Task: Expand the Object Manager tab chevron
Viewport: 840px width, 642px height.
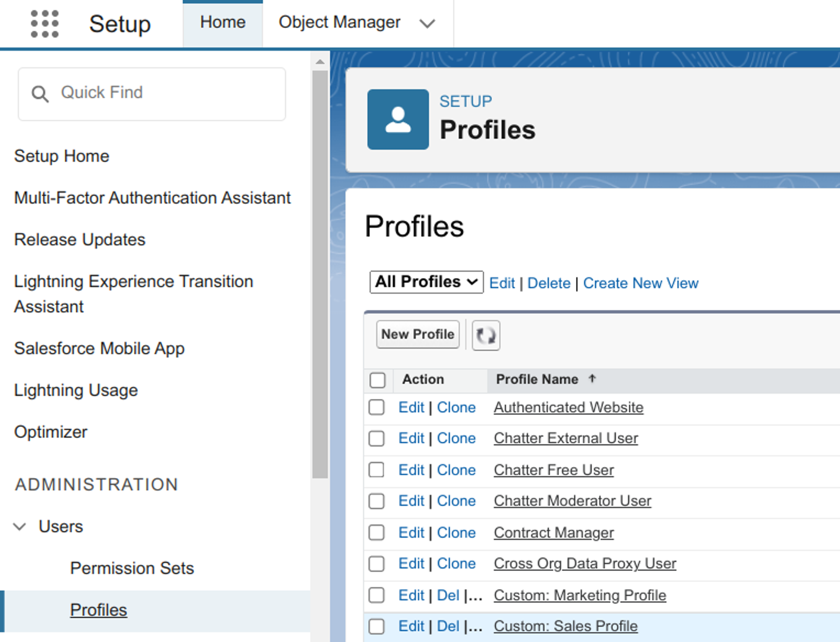Action: click(x=427, y=23)
